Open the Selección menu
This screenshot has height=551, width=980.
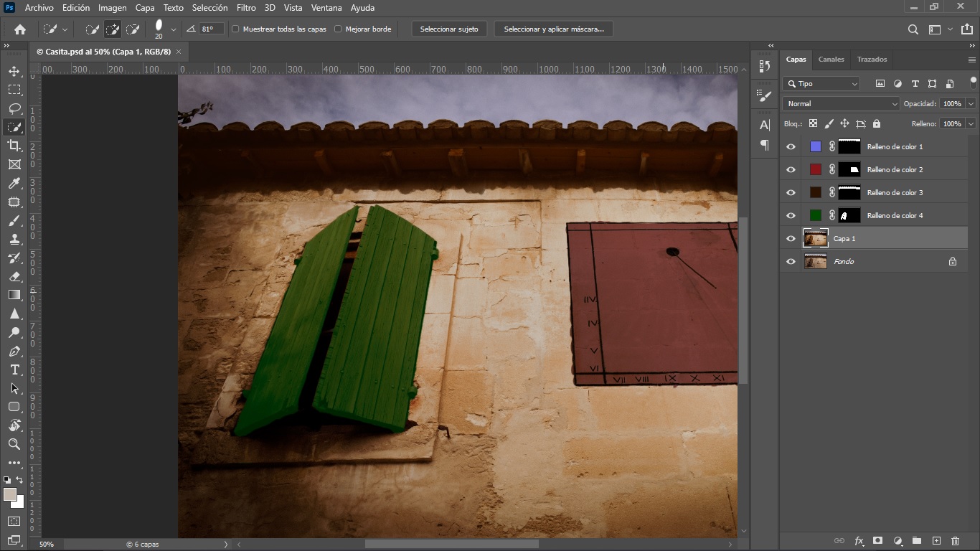[x=210, y=8]
